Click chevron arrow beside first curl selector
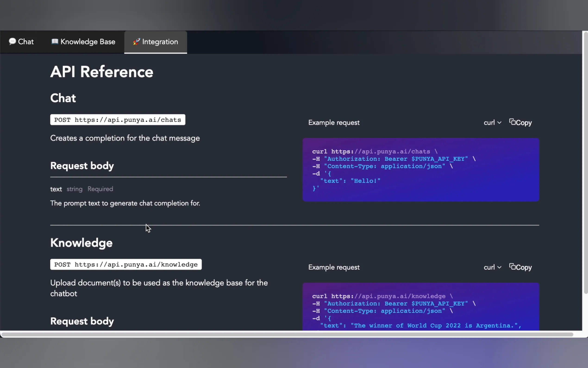This screenshot has height=368, width=588. click(499, 123)
